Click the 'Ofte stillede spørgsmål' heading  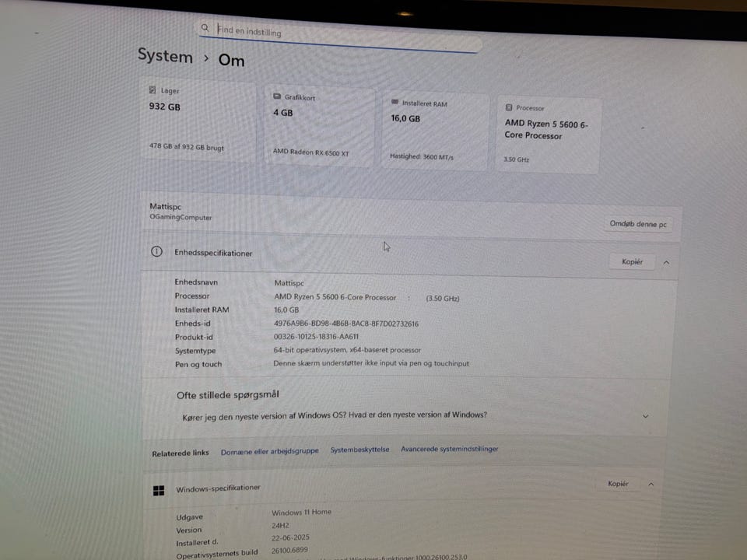click(228, 395)
